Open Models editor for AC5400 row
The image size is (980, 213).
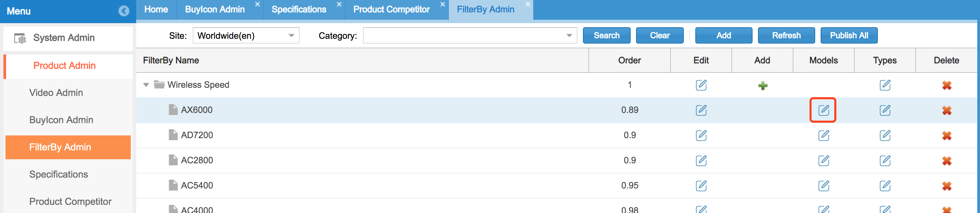[x=823, y=186]
